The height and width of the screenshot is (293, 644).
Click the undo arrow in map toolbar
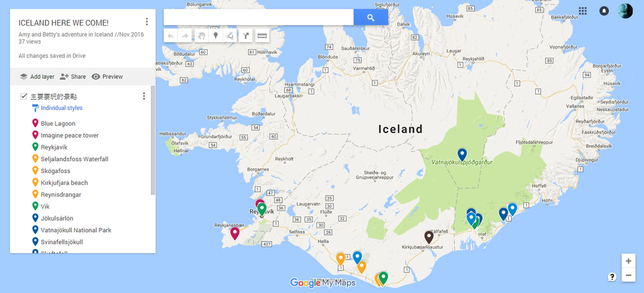170,36
